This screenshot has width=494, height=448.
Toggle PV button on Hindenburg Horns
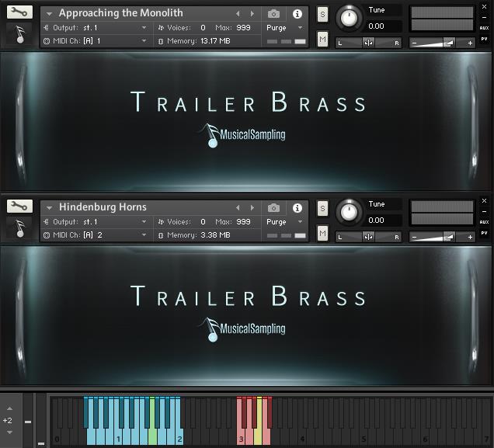(x=484, y=233)
